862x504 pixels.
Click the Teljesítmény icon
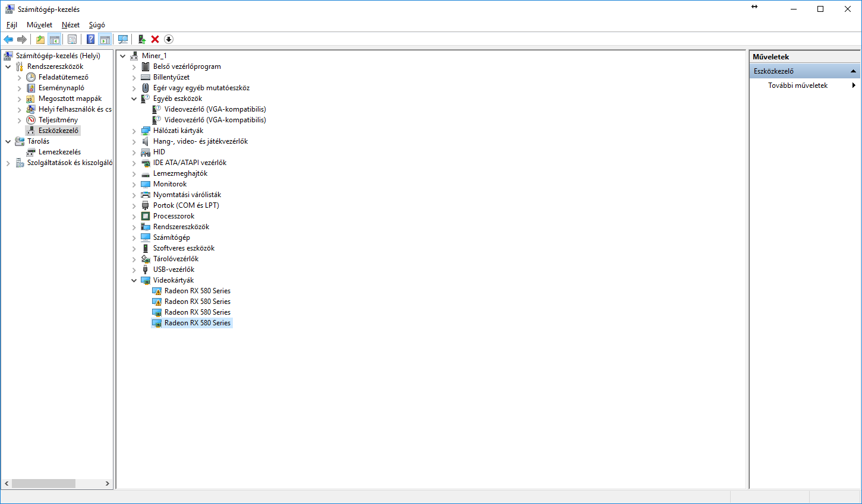click(x=31, y=120)
